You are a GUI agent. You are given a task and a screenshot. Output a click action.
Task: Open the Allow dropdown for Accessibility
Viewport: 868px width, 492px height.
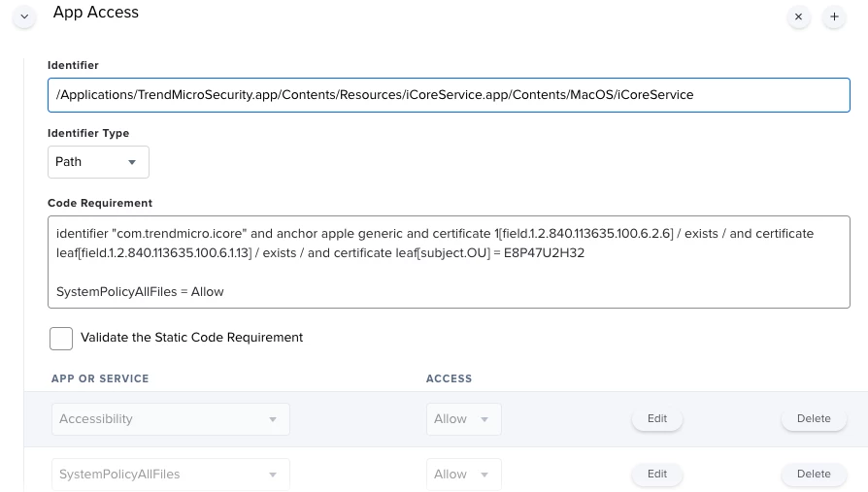pyautogui.click(x=464, y=419)
